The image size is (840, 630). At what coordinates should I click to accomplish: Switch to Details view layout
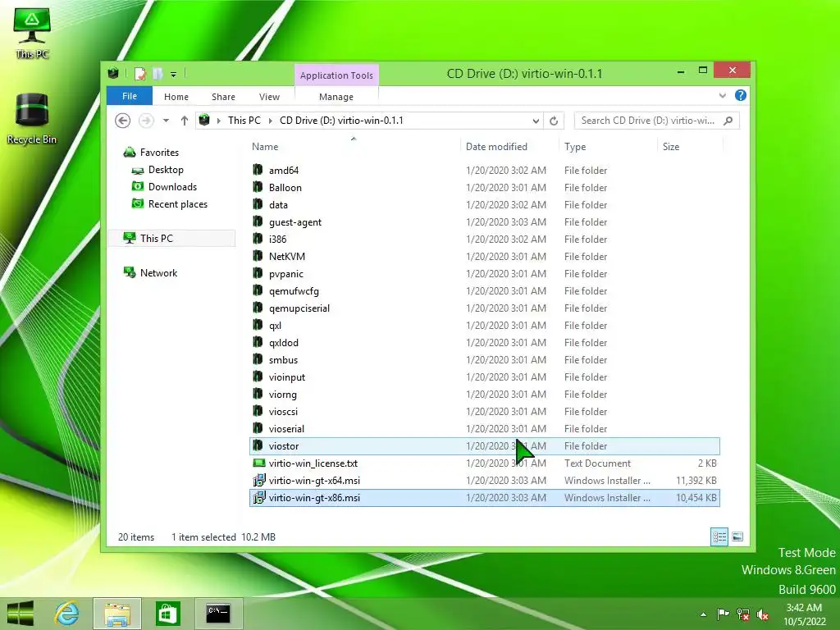719,536
